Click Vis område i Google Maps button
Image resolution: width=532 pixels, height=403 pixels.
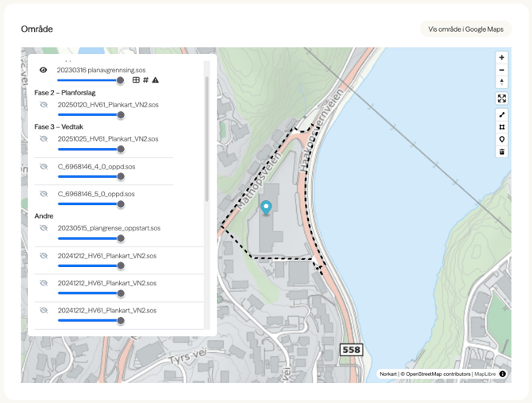tap(465, 29)
